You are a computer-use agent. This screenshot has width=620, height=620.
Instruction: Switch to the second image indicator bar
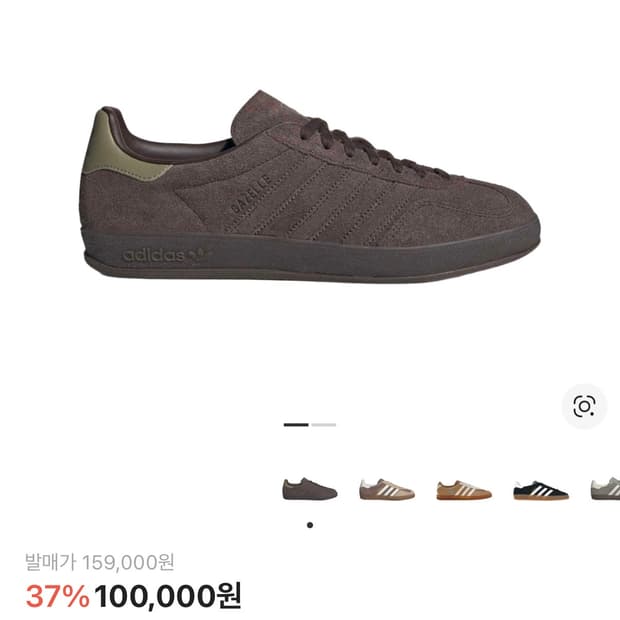(x=323, y=425)
